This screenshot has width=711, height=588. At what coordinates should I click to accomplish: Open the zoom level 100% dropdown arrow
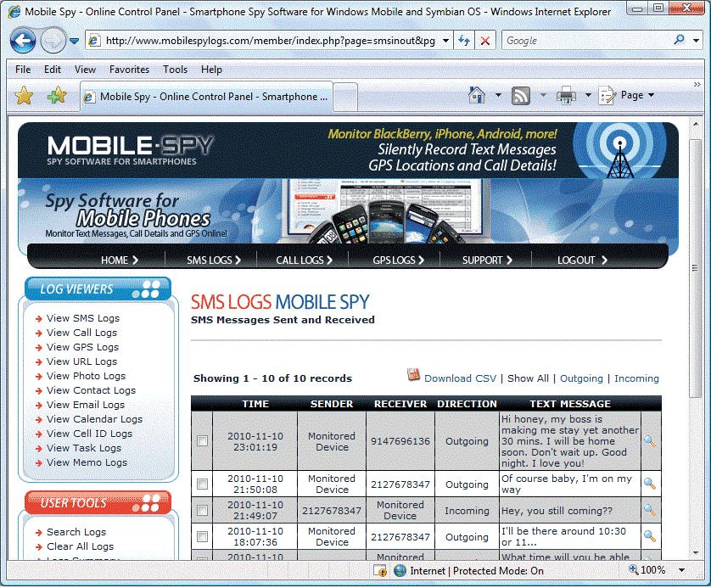(676, 571)
